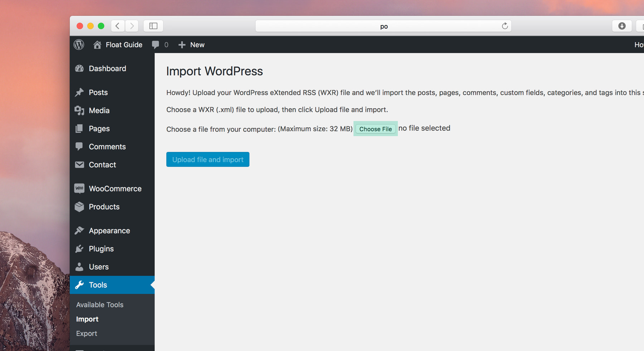
Task: Open the Plugins menu
Action: click(x=112, y=249)
